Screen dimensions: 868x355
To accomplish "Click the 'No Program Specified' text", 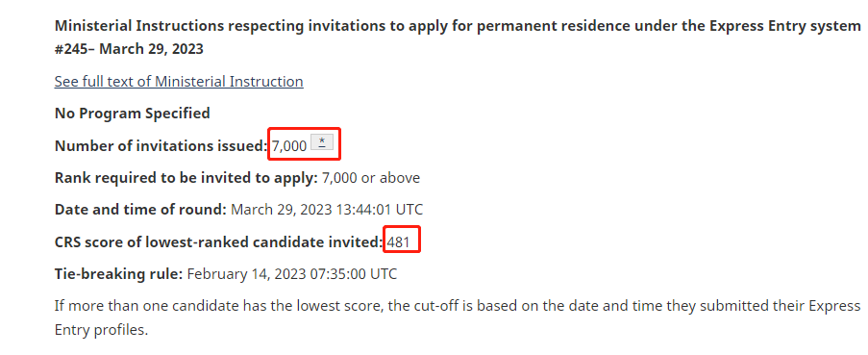I will 132,114.
